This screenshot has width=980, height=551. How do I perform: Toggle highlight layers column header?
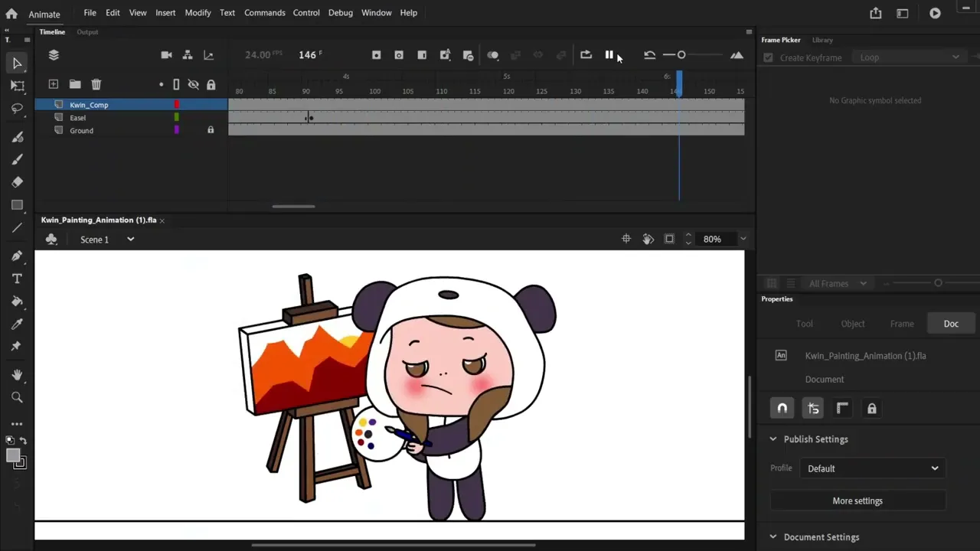point(161,84)
